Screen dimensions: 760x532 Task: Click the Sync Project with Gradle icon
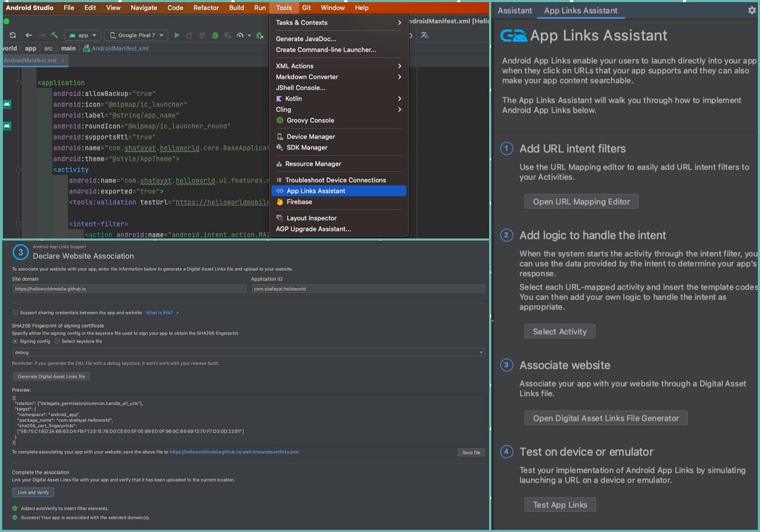point(12,35)
